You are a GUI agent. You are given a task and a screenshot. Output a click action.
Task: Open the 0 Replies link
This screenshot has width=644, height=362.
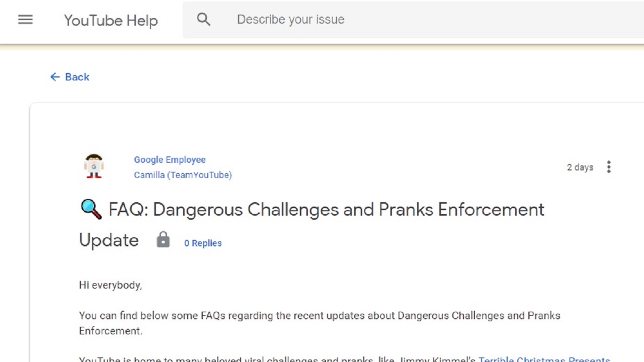click(x=203, y=243)
